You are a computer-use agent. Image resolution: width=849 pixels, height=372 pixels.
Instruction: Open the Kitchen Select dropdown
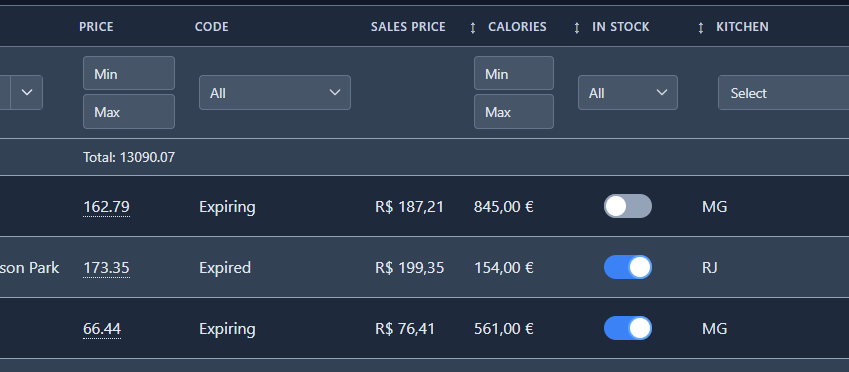coord(783,93)
